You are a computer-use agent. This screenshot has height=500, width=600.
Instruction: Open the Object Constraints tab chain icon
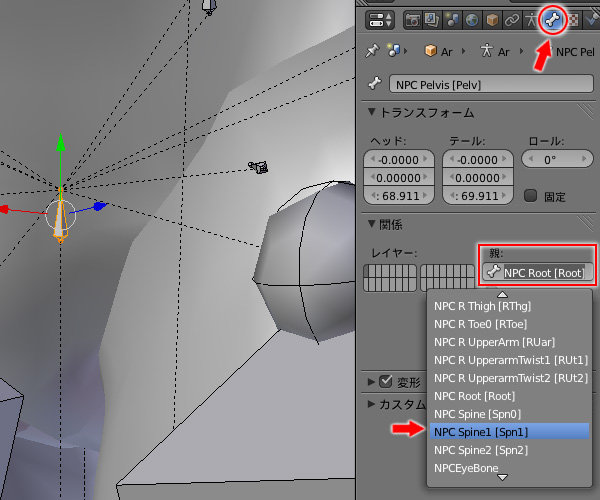(x=512, y=20)
